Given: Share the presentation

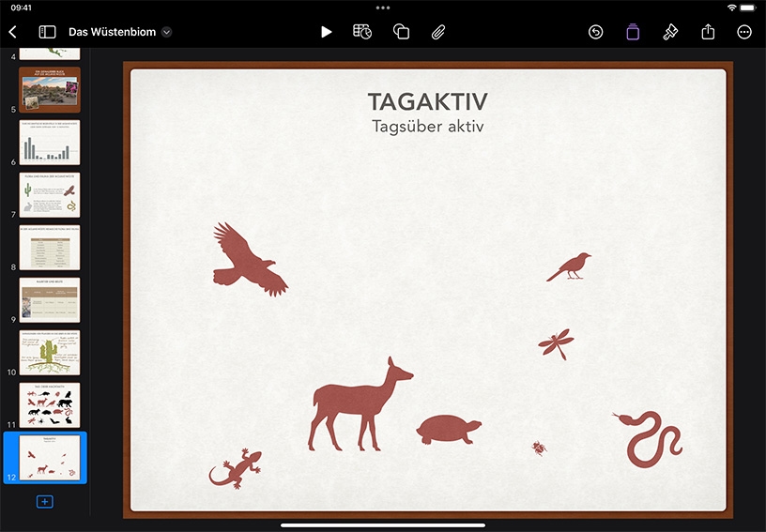Looking at the screenshot, I should point(708,32).
